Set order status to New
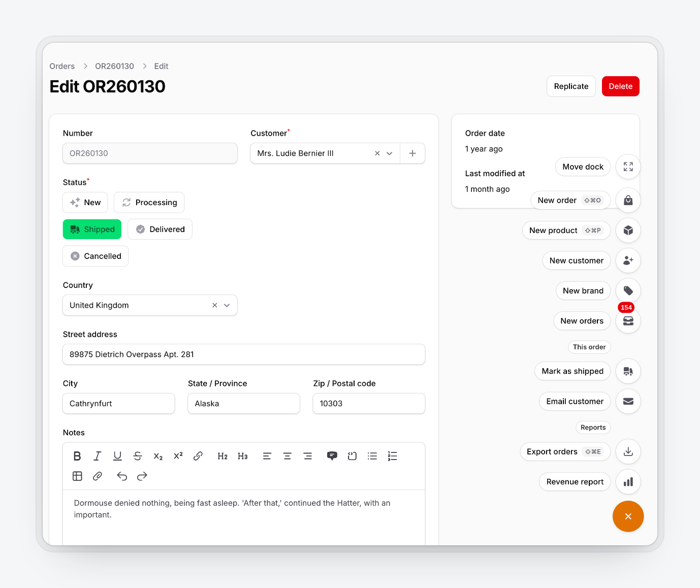Screen dimensions: 700x588 (x=85, y=203)
